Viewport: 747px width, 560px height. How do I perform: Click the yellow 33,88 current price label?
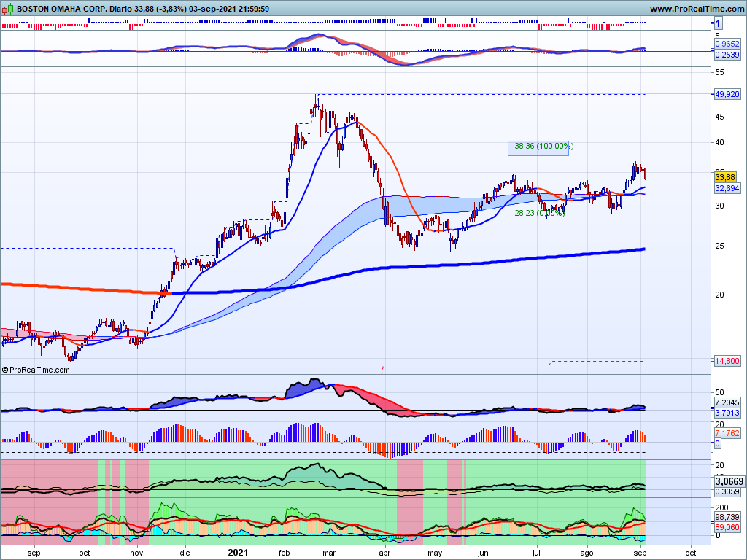click(x=725, y=177)
